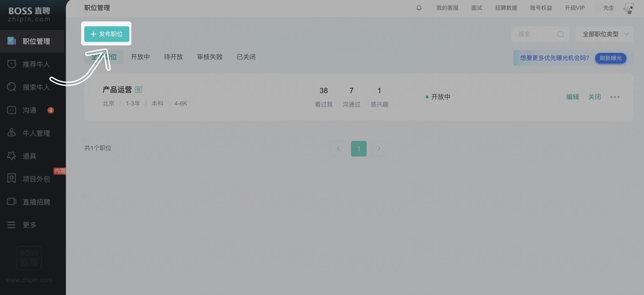Open 项目外包 marked 内测
644x295 pixels.
[36, 178]
